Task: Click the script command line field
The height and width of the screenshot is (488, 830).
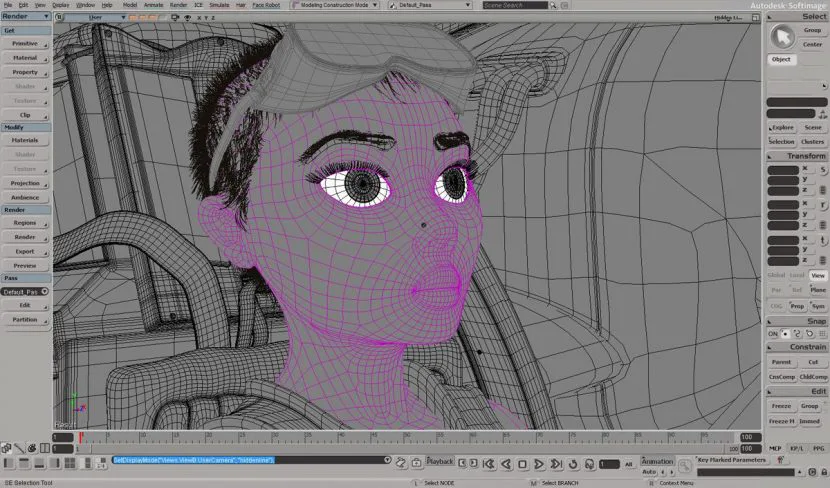Action: pos(248,460)
